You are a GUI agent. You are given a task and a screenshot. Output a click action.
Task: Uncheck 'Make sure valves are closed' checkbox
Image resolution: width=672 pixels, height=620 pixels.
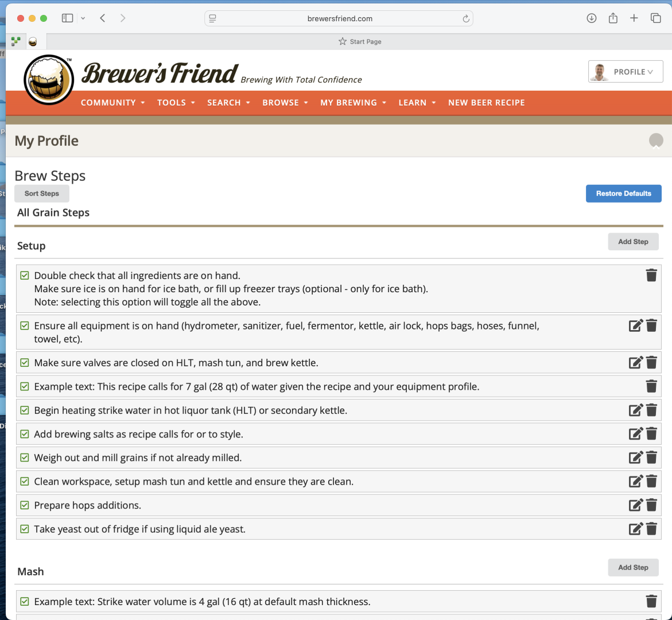coord(25,363)
